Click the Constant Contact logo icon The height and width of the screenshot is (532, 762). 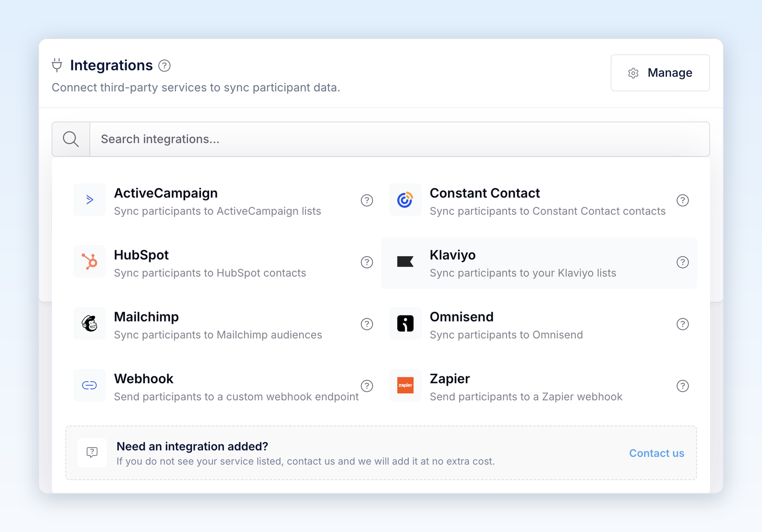tap(405, 200)
